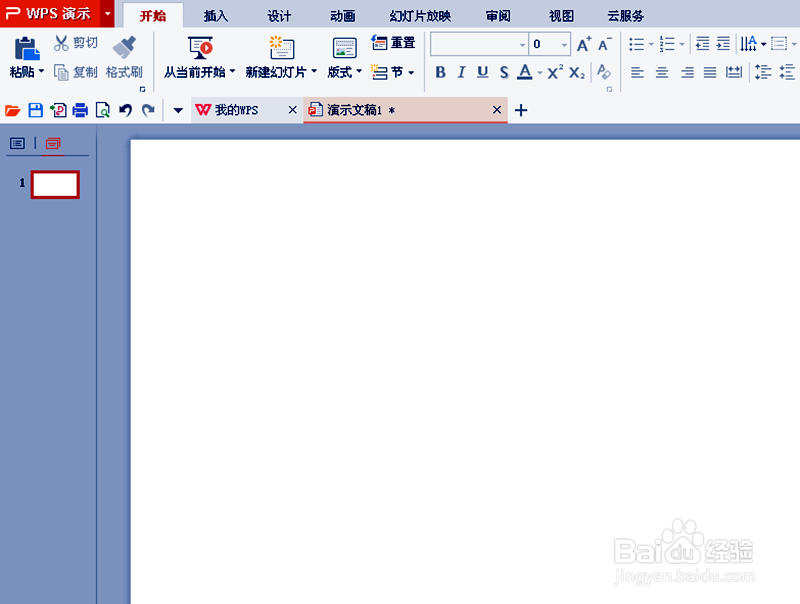Viewport: 800px width, 604px height.
Task: Apply the font color A swatch
Action: pos(524,72)
